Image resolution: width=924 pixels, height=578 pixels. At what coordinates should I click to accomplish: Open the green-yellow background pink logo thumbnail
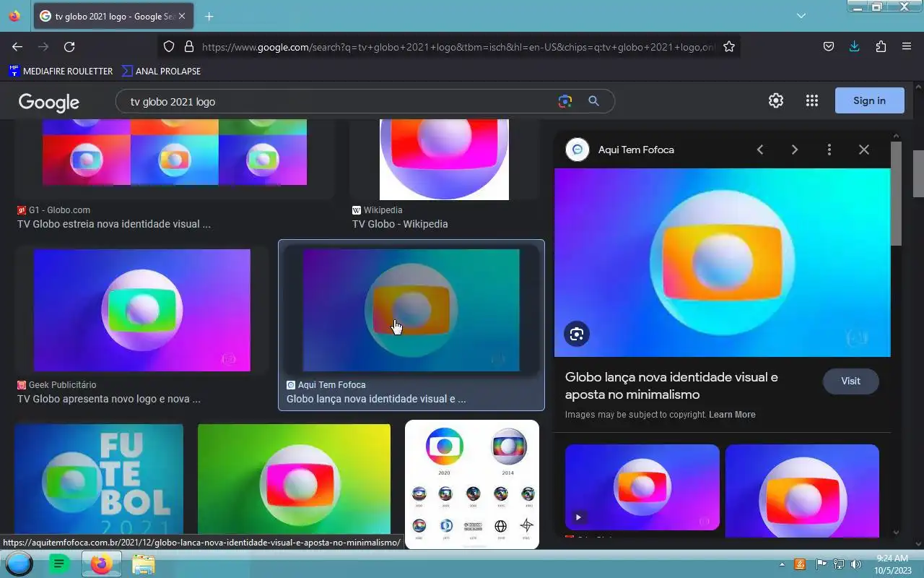[294, 479]
